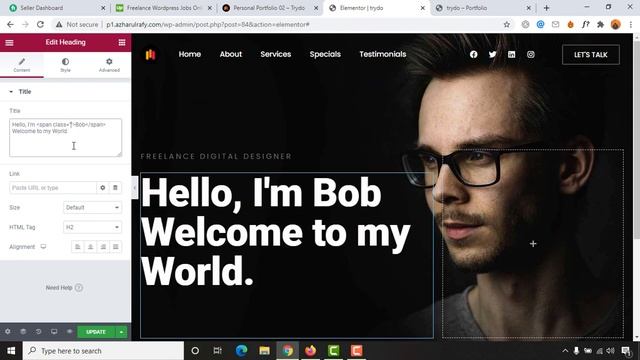The width and height of the screenshot is (640, 360).
Task: Open Microsoft Edge from taskbar
Action: coord(241,351)
